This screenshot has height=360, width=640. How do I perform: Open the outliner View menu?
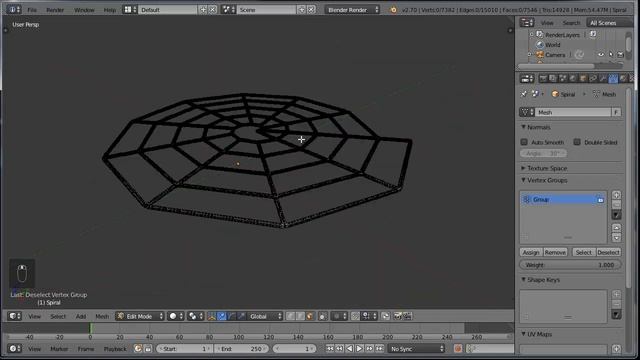coord(547,23)
